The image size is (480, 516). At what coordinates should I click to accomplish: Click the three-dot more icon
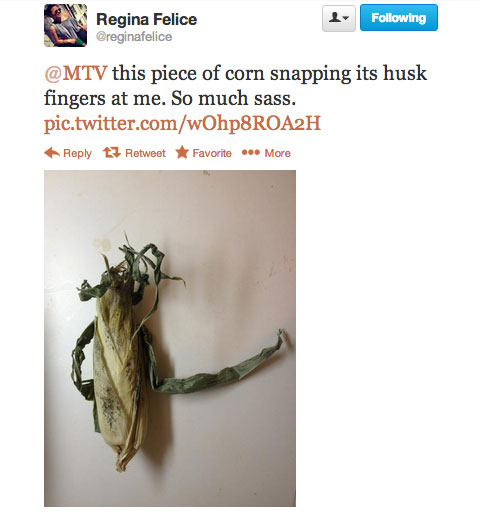[x=251, y=152]
